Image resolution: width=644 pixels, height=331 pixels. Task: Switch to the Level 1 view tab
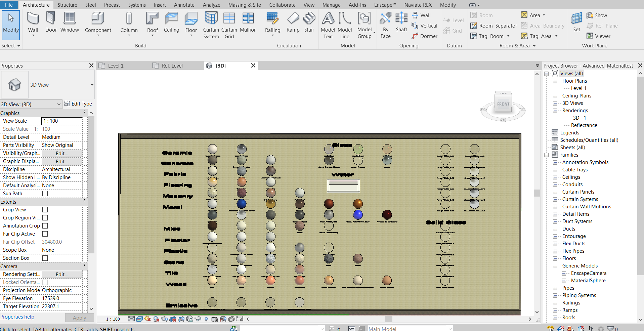[116, 66]
